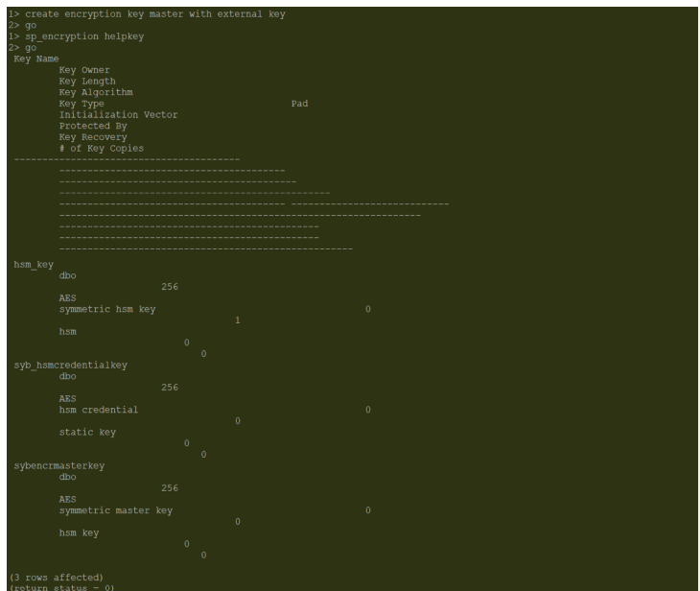700x591 pixels.
Task: Select the 'Key Name' column header
Action: pyautogui.click(x=36, y=59)
